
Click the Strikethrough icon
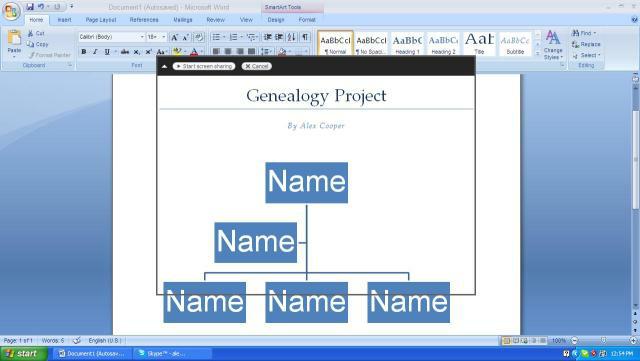125,52
